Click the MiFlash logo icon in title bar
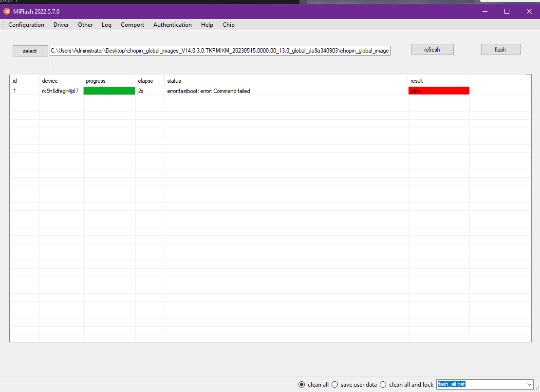 click(x=6, y=11)
